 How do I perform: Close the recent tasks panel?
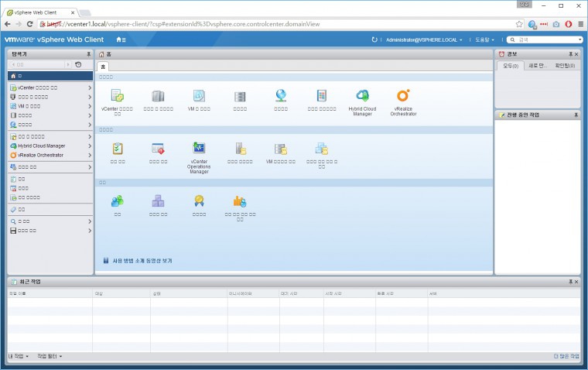576,282
